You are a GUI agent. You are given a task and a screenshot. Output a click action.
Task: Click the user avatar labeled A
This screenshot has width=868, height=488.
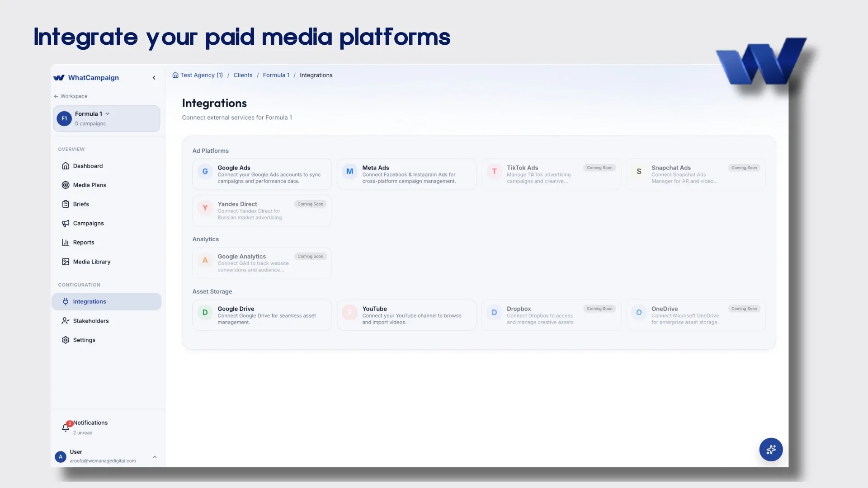[x=61, y=456]
